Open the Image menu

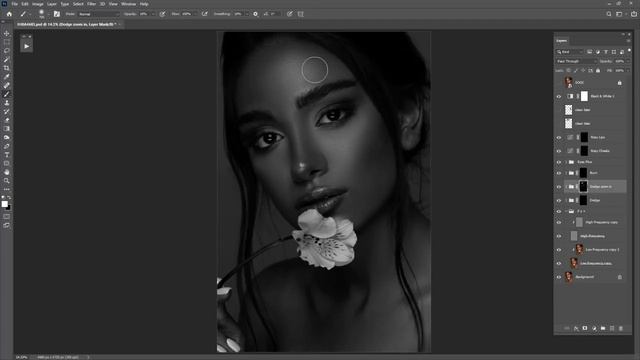38,4
